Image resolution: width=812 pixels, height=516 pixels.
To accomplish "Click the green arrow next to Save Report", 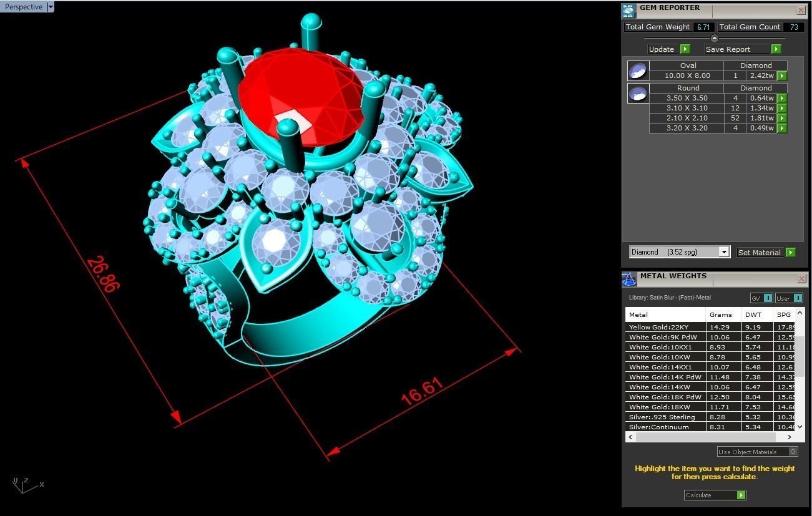I will [x=776, y=49].
